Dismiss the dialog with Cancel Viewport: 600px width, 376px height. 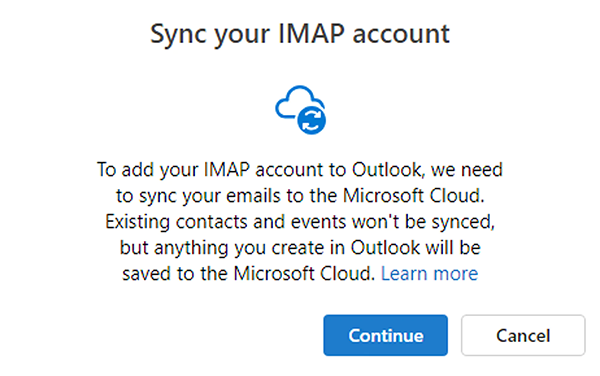click(x=523, y=335)
